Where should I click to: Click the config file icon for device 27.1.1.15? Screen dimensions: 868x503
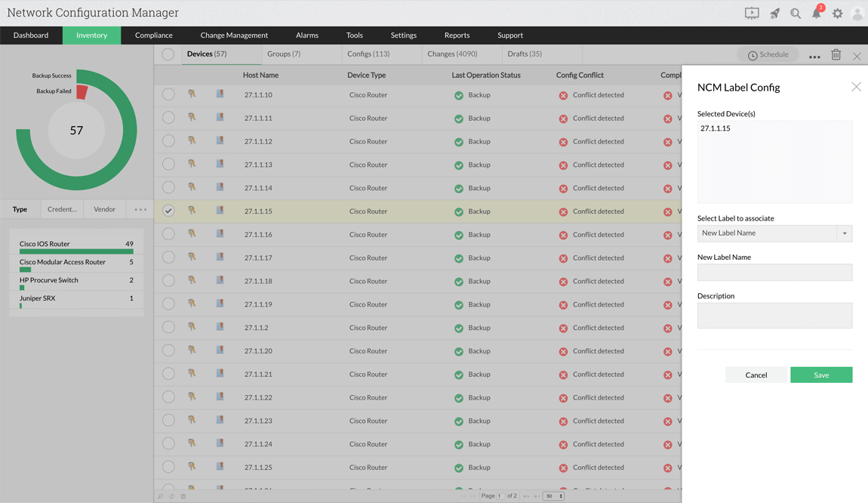[x=220, y=211]
